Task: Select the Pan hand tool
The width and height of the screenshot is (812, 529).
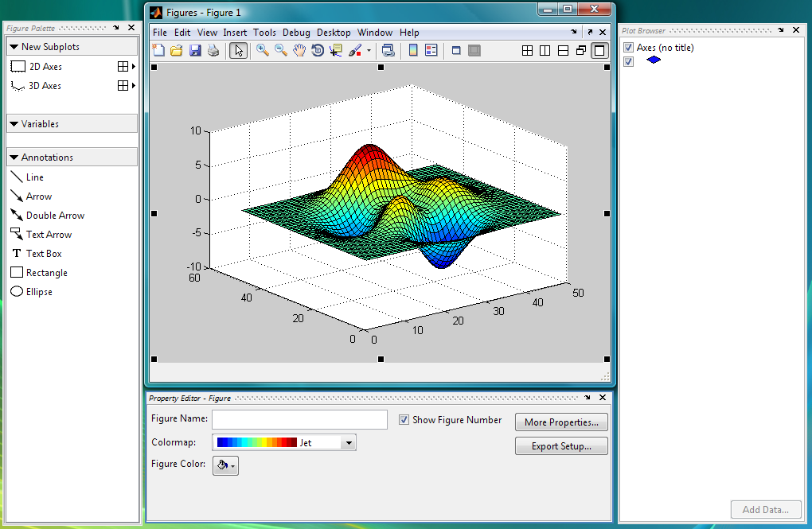Action: (299, 51)
